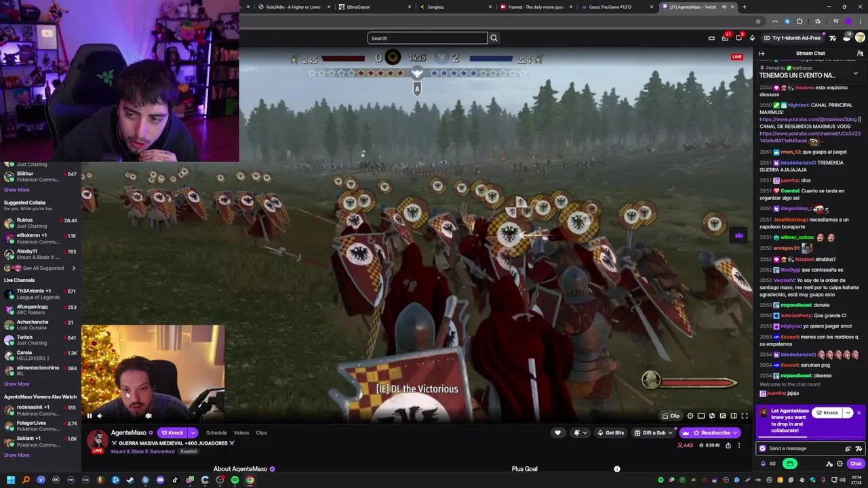
Task: Open the emote picker in chat input
Action: [859, 448]
